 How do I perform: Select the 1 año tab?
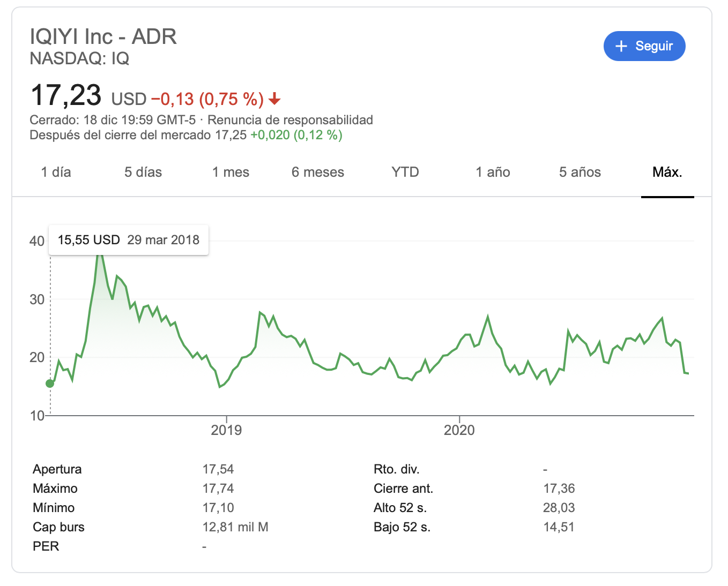tap(493, 172)
